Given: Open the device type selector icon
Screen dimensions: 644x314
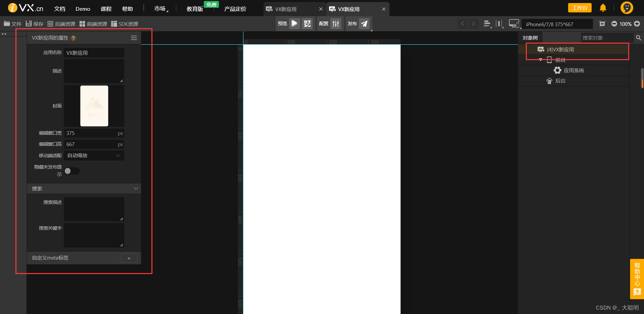Looking at the screenshot, I should tap(514, 24).
